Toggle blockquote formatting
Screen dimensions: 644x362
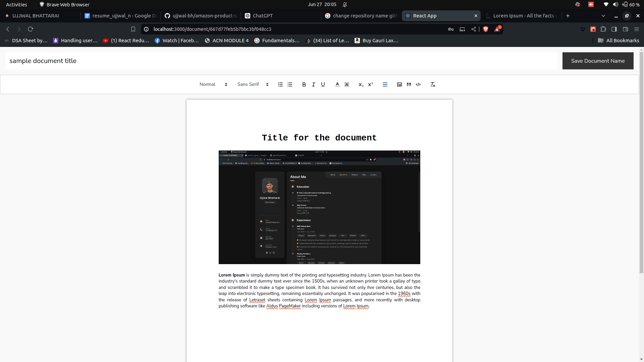409,84
